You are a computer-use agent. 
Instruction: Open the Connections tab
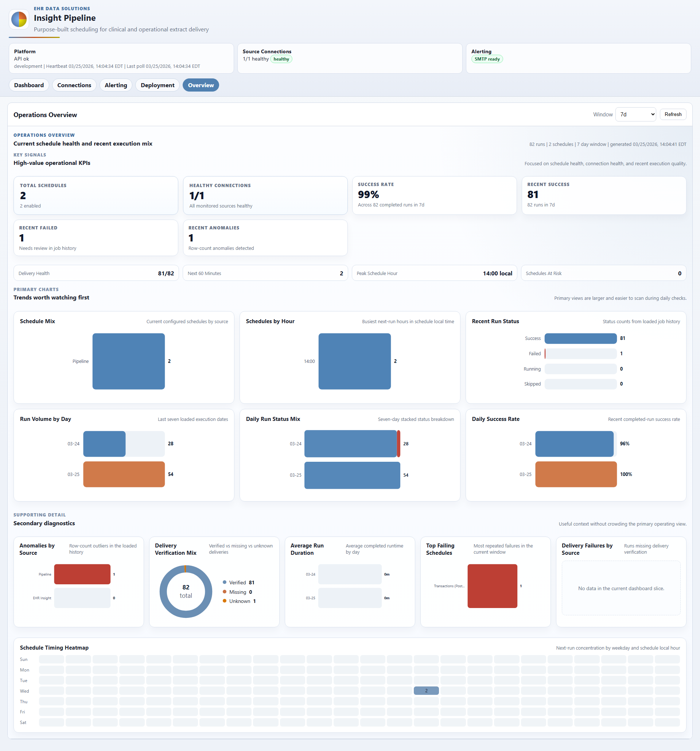coord(74,85)
